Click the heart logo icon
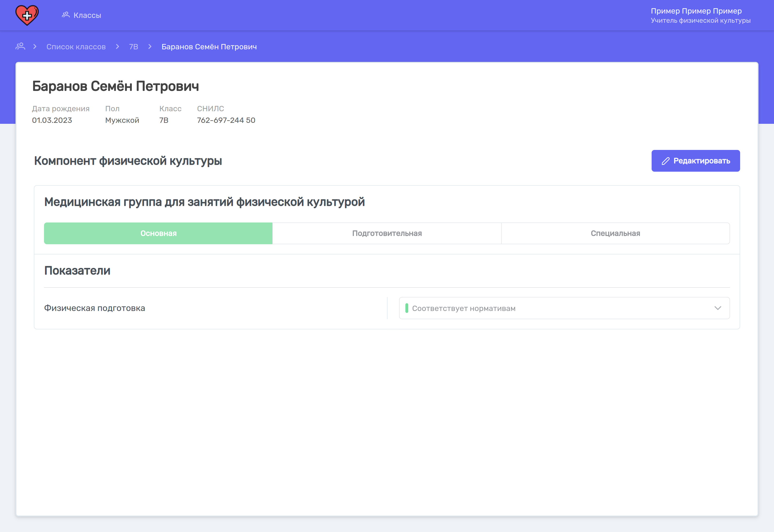The width and height of the screenshot is (774, 532). click(x=27, y=15)
